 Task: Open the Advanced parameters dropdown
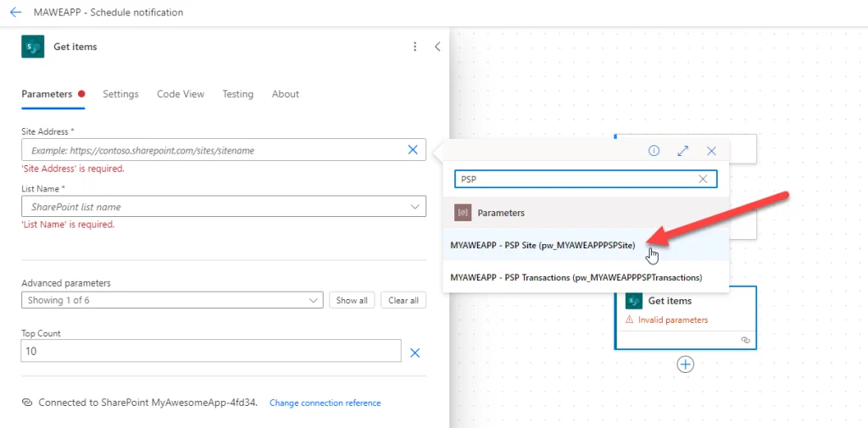[x=172, y=300]
